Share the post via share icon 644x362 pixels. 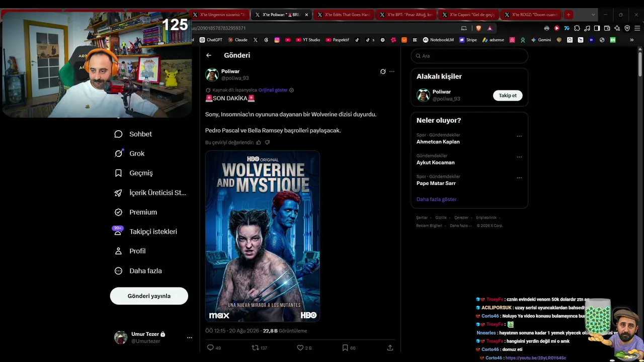click(x=390, y=347)
